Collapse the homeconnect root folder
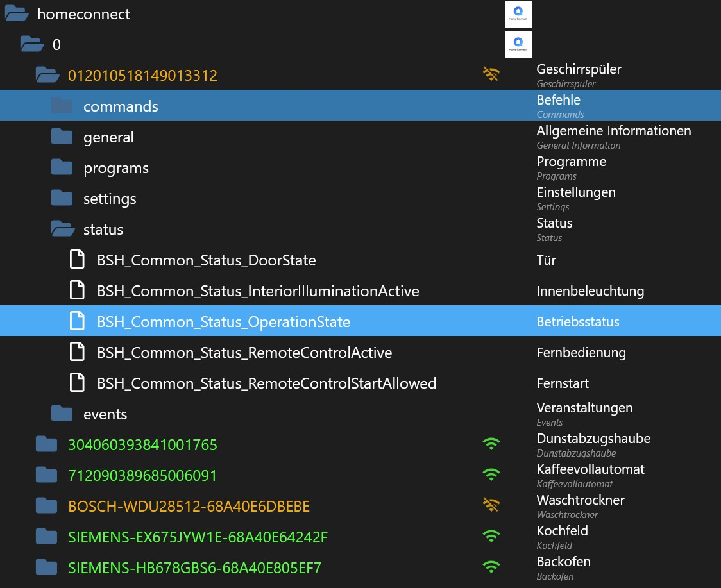 click(17, 14)
